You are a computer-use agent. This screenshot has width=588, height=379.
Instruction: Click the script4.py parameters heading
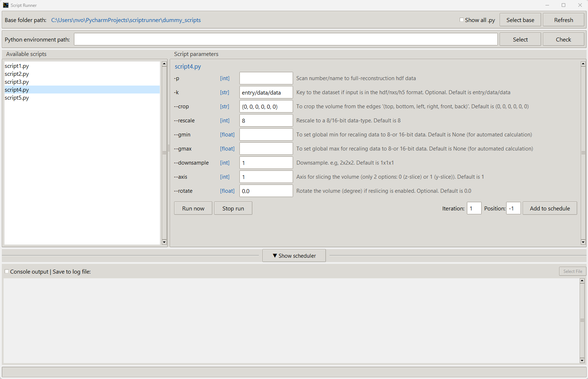[188, 66]
